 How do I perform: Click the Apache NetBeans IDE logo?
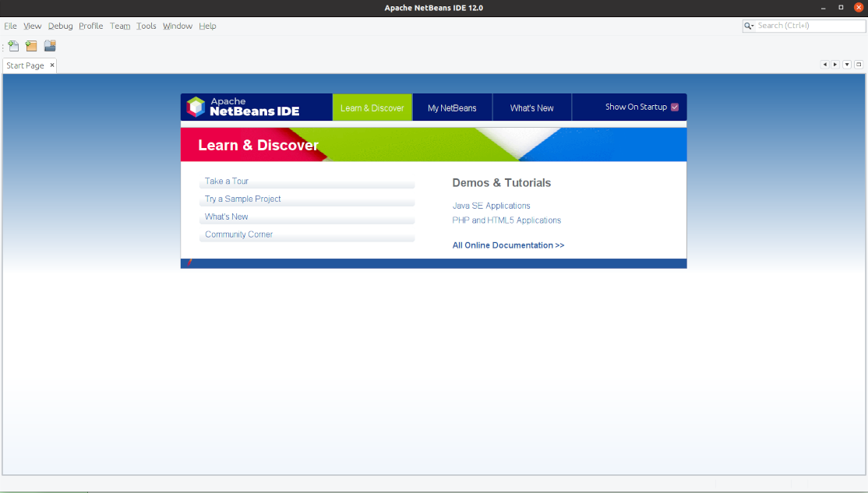[x=243, y=107]
